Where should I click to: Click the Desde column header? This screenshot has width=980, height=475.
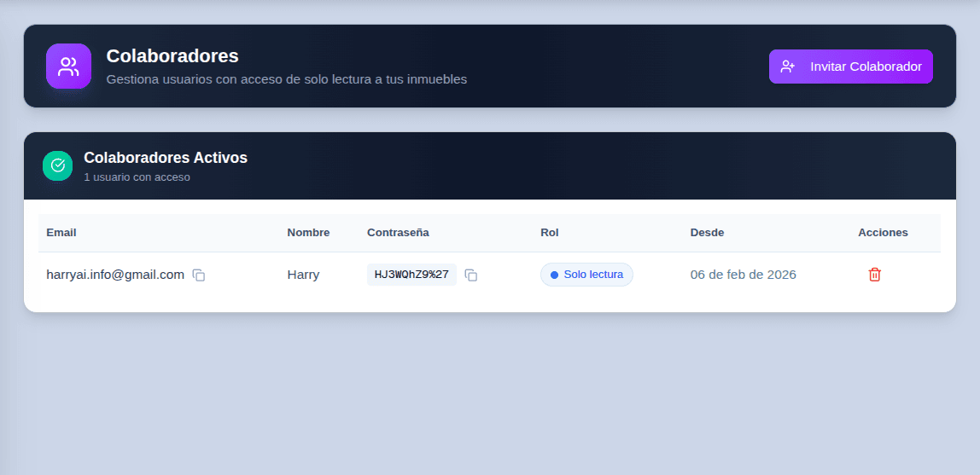point(707,233)
